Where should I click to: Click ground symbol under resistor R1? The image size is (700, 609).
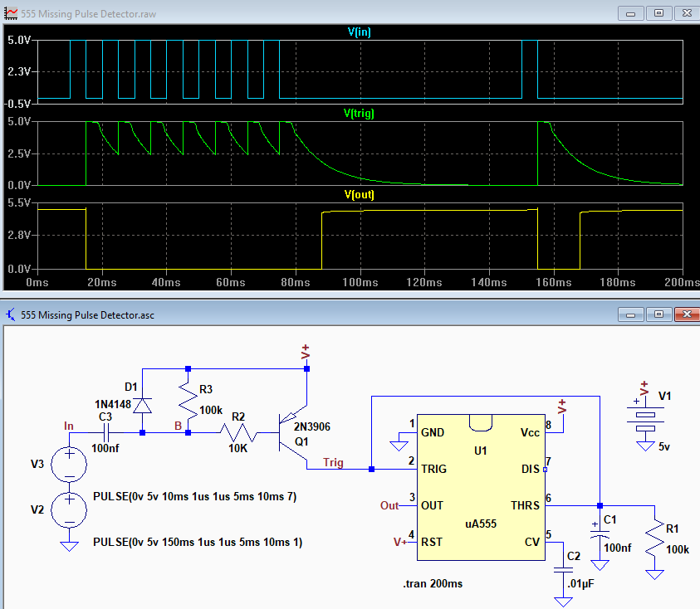coord(654,574)
